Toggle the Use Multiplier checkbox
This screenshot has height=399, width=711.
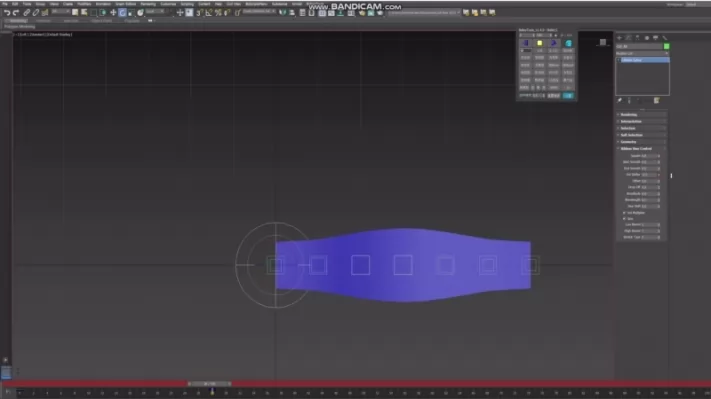(x=624, y=213)
